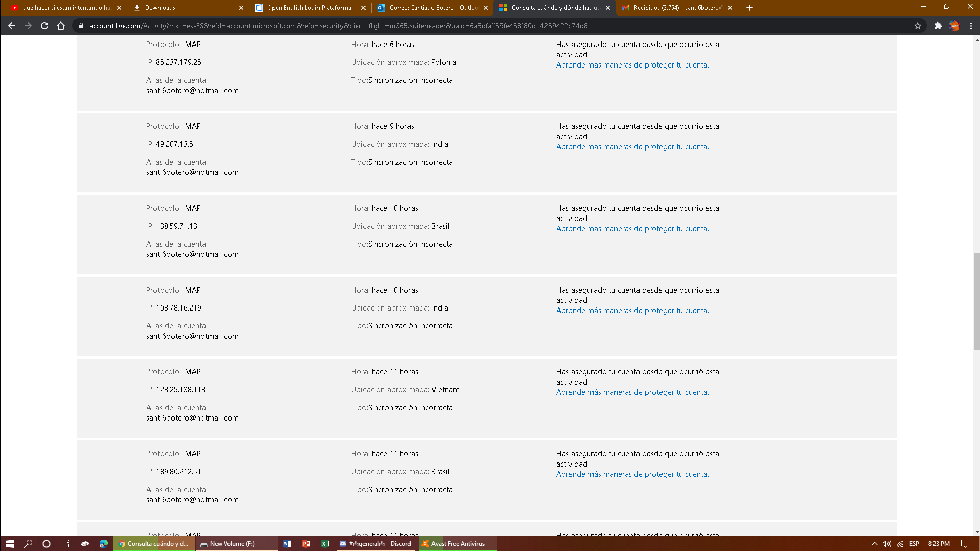Click the page's vertical scrollbar thumb

[x=976, y=301]
